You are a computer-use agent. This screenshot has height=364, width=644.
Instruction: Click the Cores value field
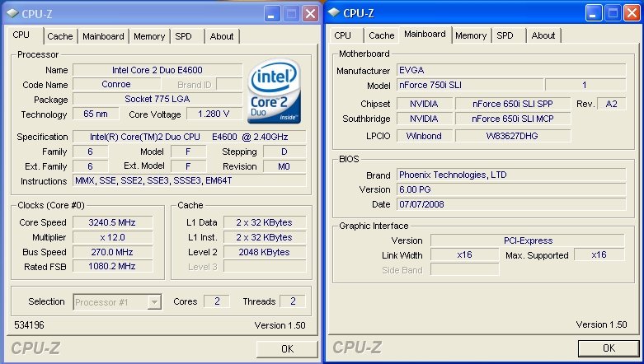(217, 301)
